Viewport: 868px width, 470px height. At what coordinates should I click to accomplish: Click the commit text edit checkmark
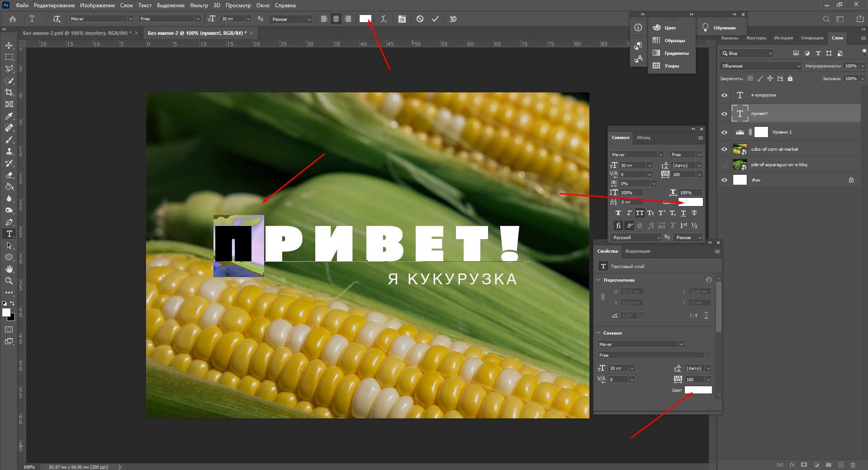click(x=435, y=19)
